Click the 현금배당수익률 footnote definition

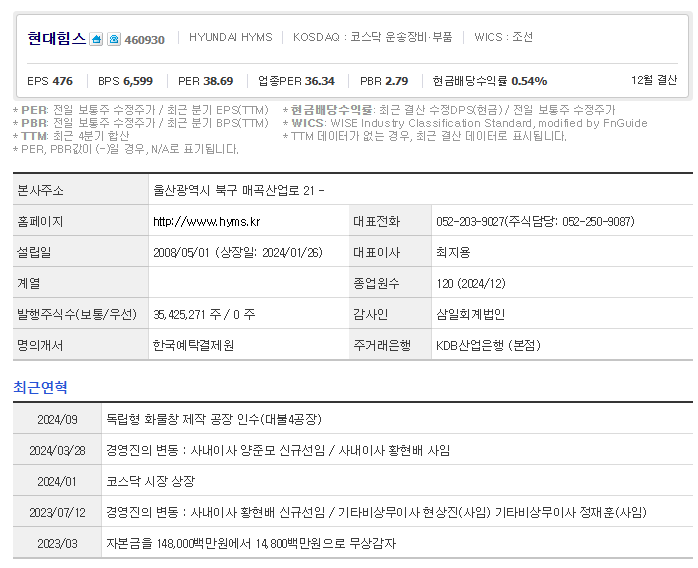pos(449,110)
